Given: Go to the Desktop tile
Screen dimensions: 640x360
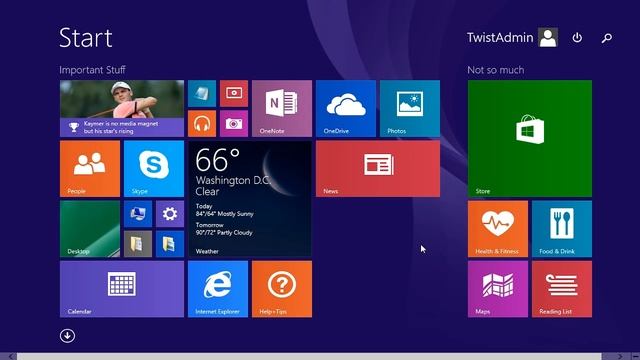Looking at the screenshot, I should (90, 229).
